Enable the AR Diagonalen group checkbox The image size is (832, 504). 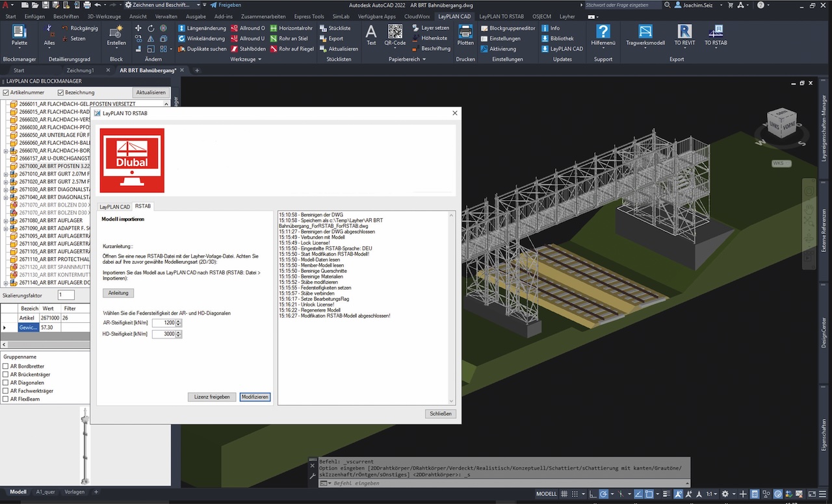pyautogui.click(x=6, y=383)
